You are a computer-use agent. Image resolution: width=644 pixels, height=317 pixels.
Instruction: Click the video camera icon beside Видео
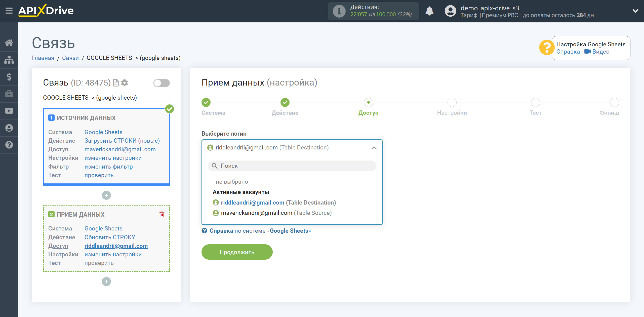(x=587, y=52)
